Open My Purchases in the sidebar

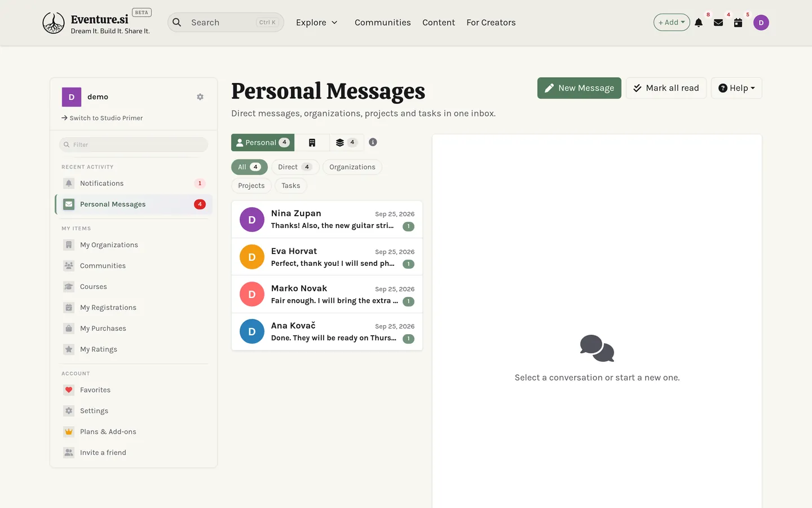point(134,329)
